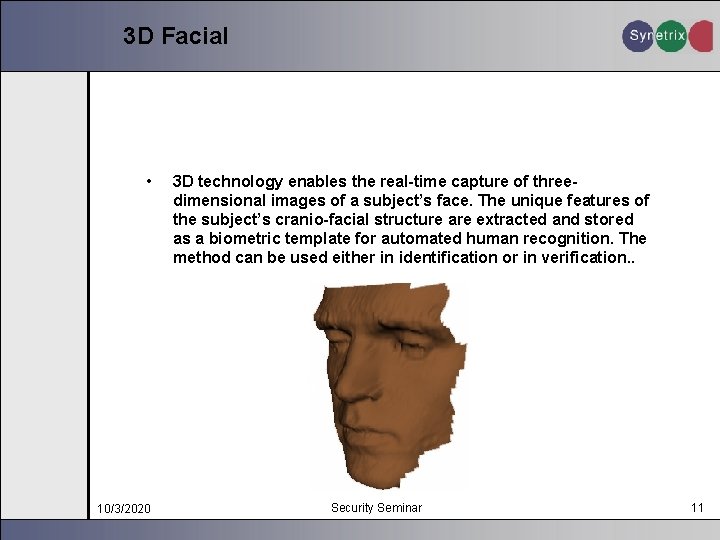Click the slide number "11"

(697, 507)
